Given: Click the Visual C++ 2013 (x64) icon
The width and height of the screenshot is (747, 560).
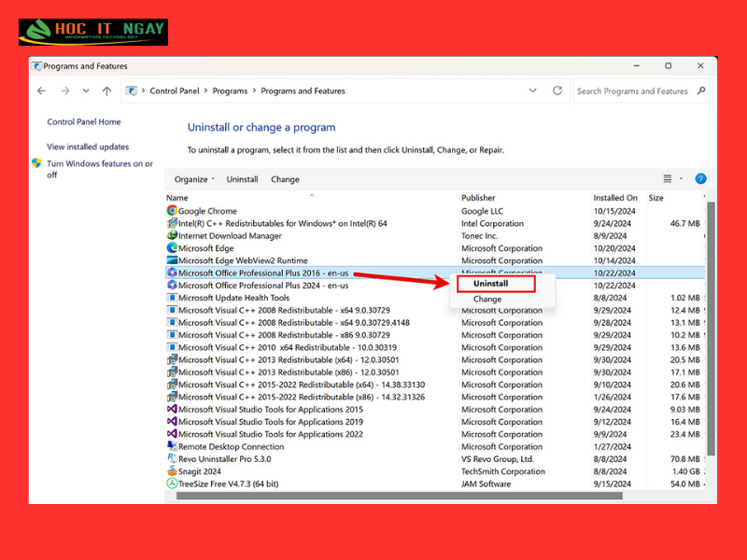Looking at the screenshot, I should (x=172, y=359).
